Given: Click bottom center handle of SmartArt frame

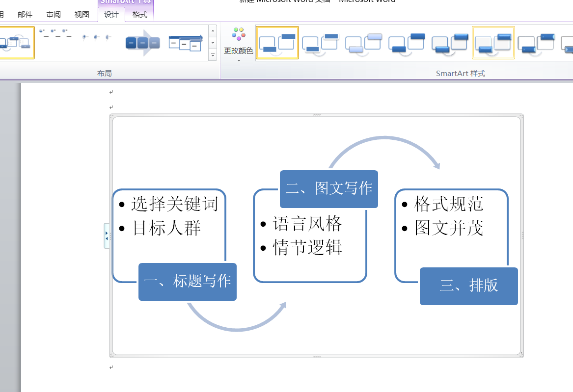Looking at the screenshot, I should point(317,357).
